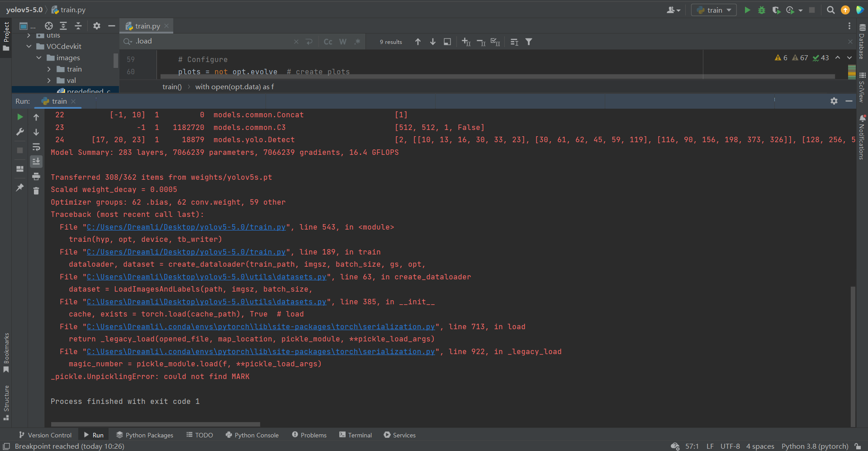
Task: Collapse the images folder in the Project tree
Action: pos(39,58)
